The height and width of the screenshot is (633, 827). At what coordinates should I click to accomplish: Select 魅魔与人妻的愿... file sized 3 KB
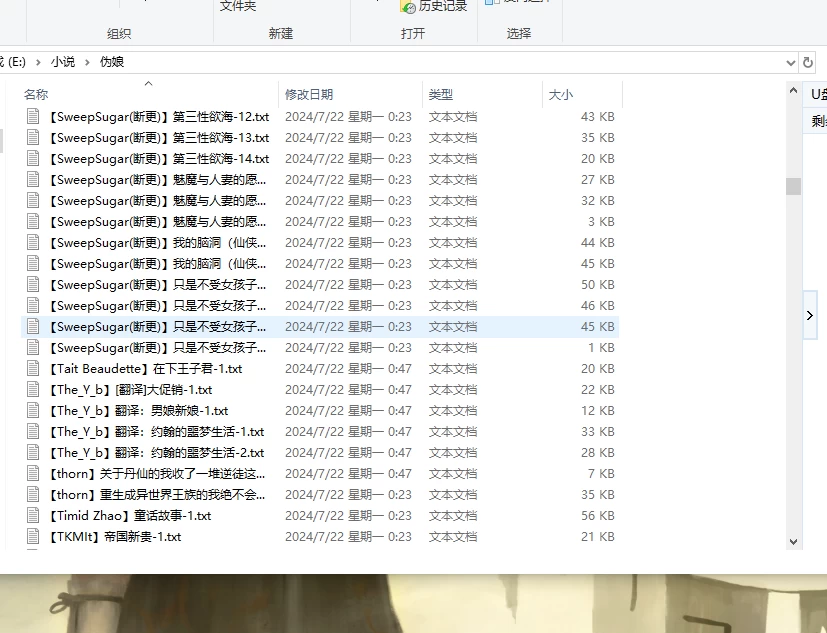click(320, 222)
